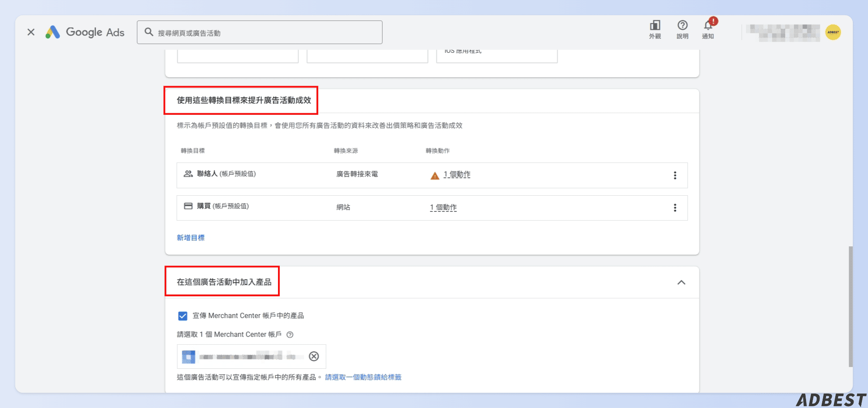This screenshot has height=408, width=868.
Task: Click the page vertical scrollbar
Action: pos(850,306)
